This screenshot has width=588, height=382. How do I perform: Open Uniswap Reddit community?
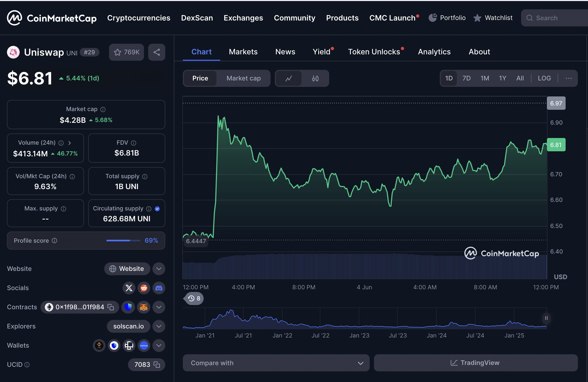click(x=144, y=288)
